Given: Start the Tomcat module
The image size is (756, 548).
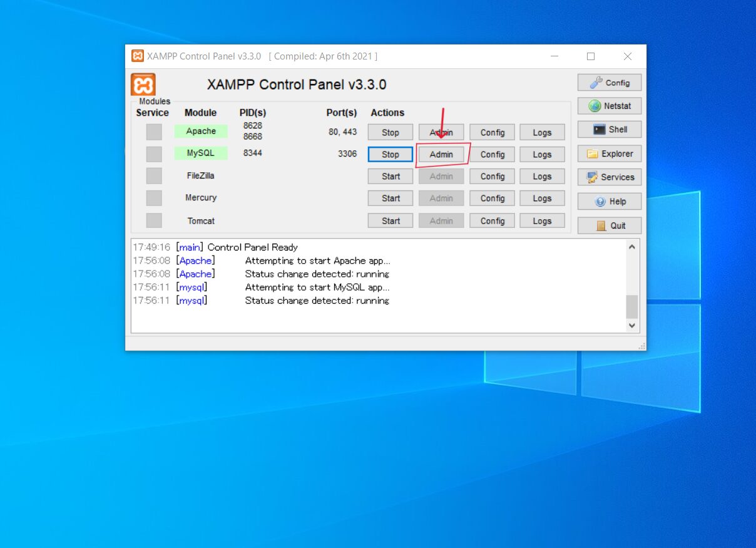Looking at the screenshot, I should (x=391, y=220).
